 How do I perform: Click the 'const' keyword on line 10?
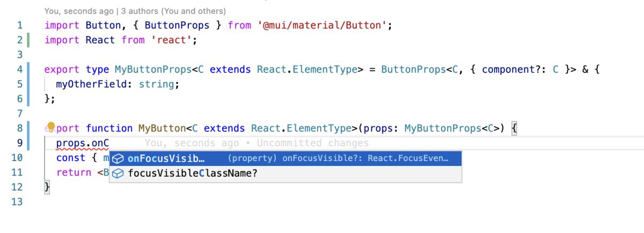(x=70, y=158)
